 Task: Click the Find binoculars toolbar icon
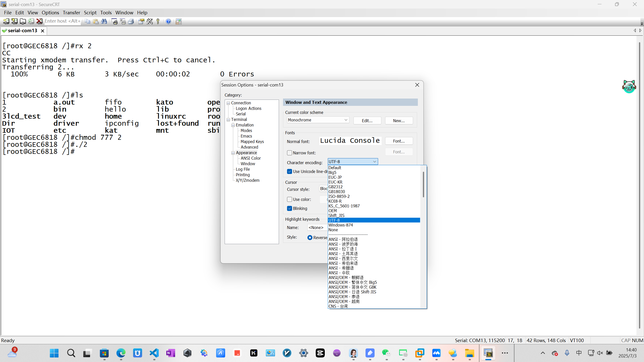pos(104,21)
